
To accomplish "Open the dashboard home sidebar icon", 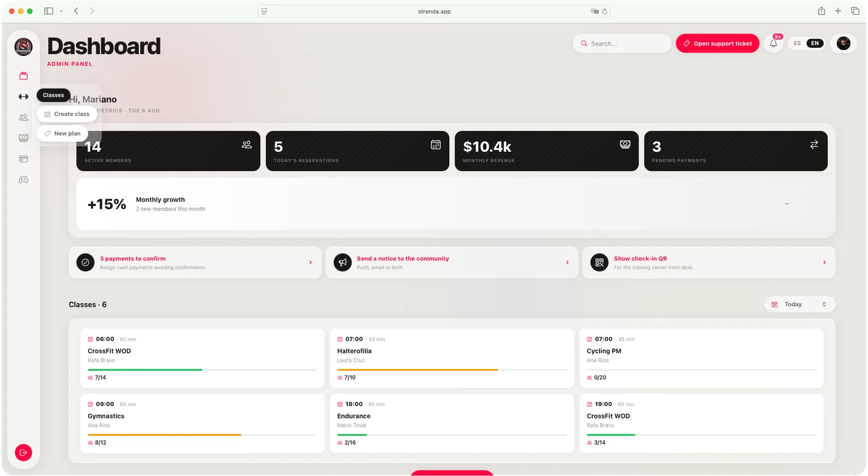I will (x=23, y=76).
